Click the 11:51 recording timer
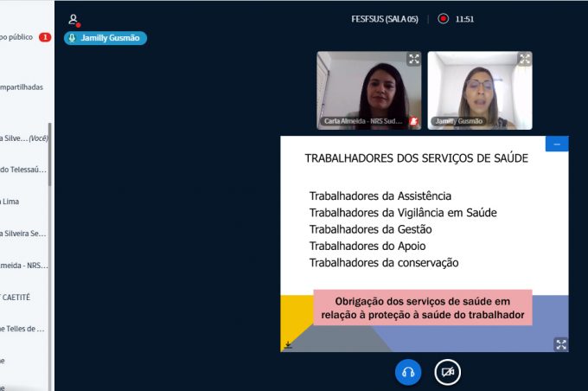This screenshot has width=588, height=391. (x=464, y=19)
